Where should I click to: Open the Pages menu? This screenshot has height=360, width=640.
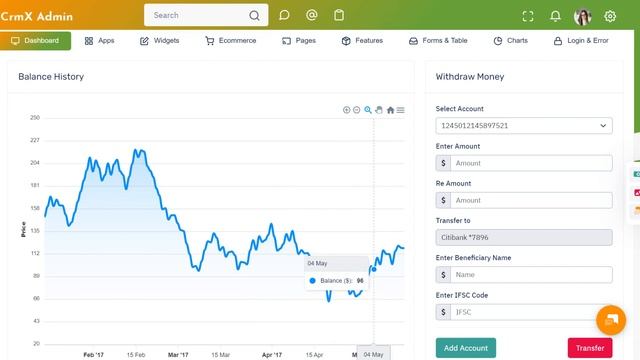click(299, 41)
